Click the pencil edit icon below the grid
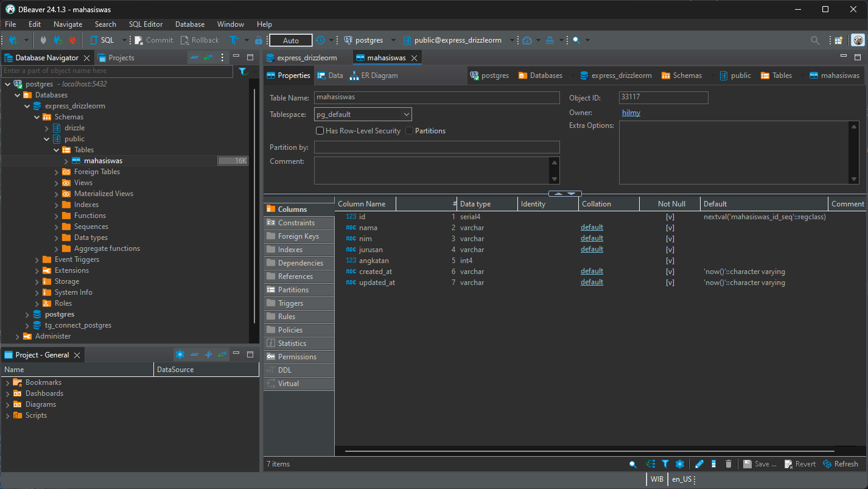The height and width of the screenshot is (489, 868). [x=699, y=463]
